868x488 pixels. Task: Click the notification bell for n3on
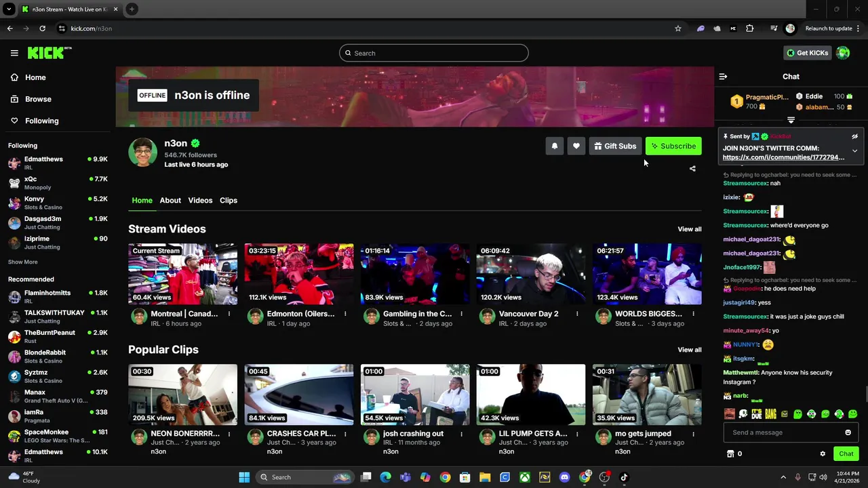[x=555, y=146]
